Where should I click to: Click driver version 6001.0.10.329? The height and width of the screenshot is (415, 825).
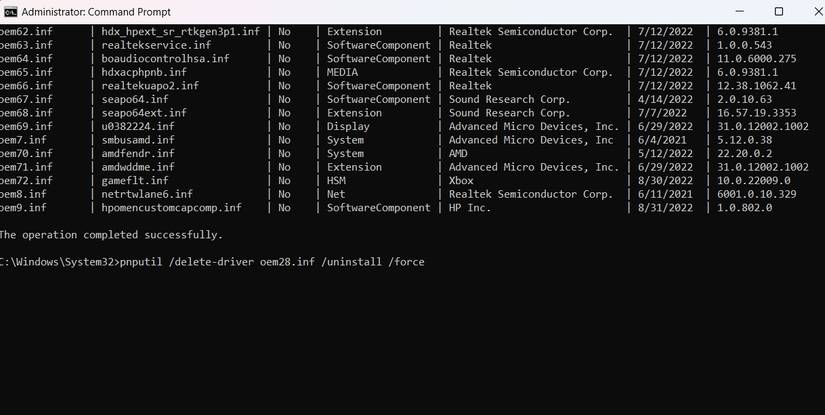(x=756, y=194)
